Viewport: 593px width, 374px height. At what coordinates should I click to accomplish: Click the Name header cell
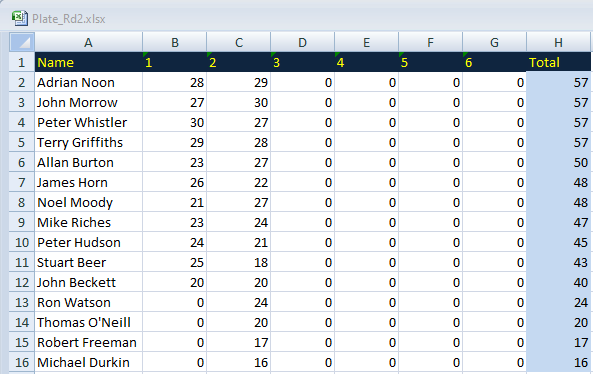[x=88, y=62]
